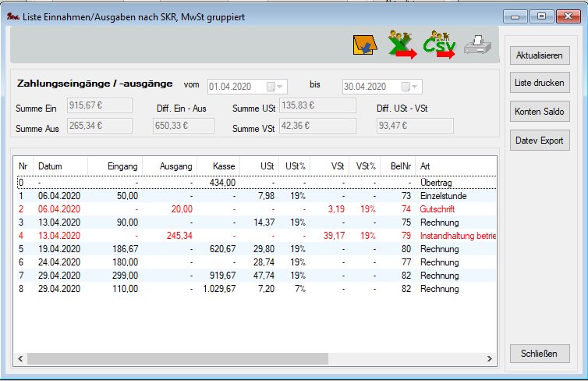The width and height of the screenshot is (588, 381).
Task: Maximize the window
Action: 541,15
